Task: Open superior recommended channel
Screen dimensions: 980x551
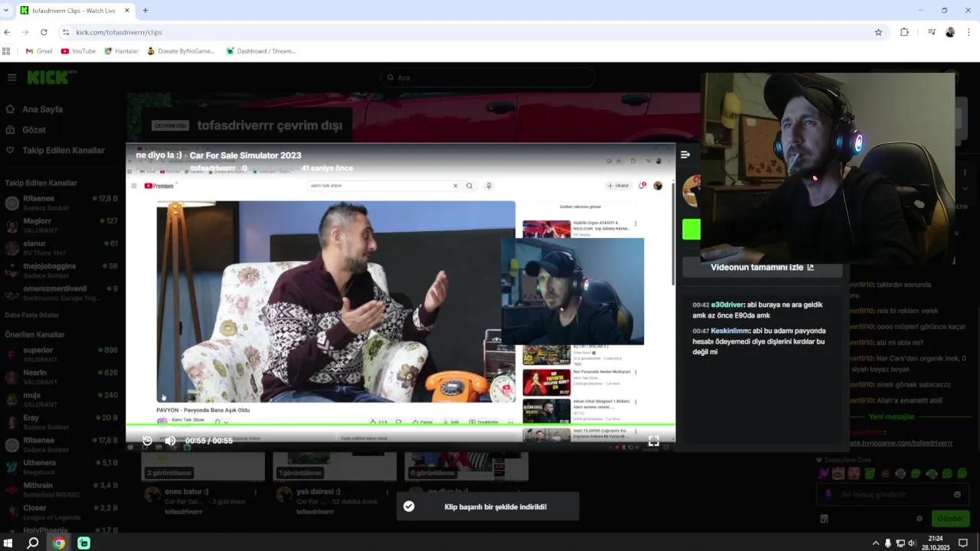Action: click(x=61, y=354)
